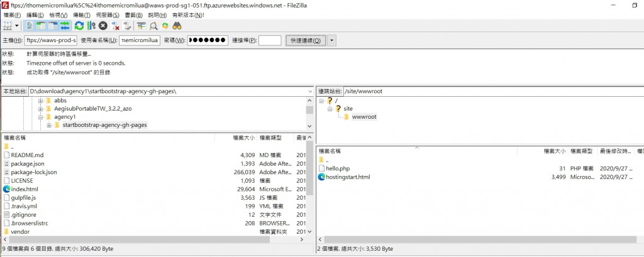The image size is (644, 257).
Task: Collapse the remote site node
Action: (330, 109)
